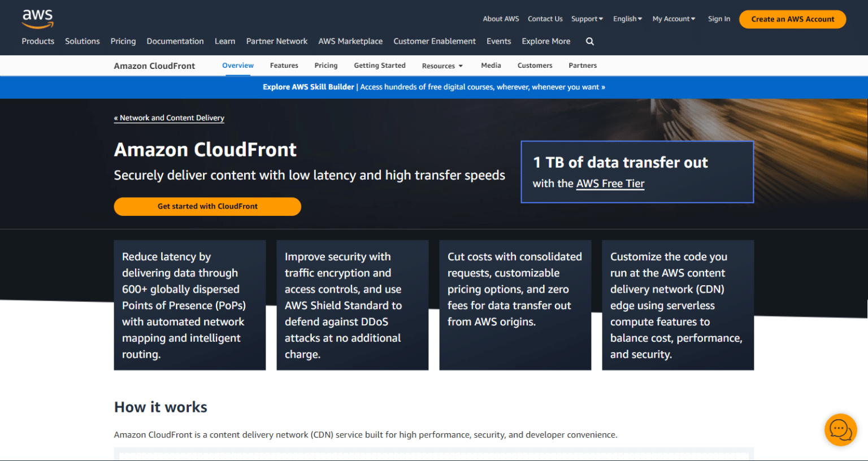Switch to the Features tab
The width and height of the screenshot is (868, 461).
coord(284,66)
